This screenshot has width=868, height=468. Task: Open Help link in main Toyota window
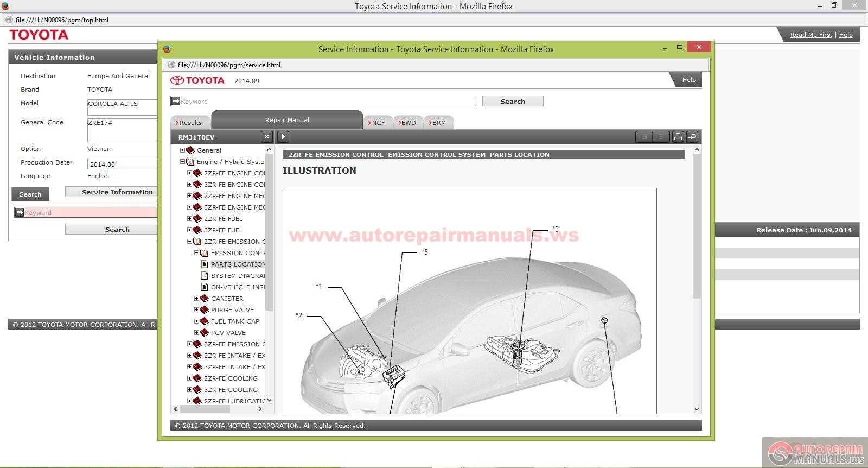[846, 35]
